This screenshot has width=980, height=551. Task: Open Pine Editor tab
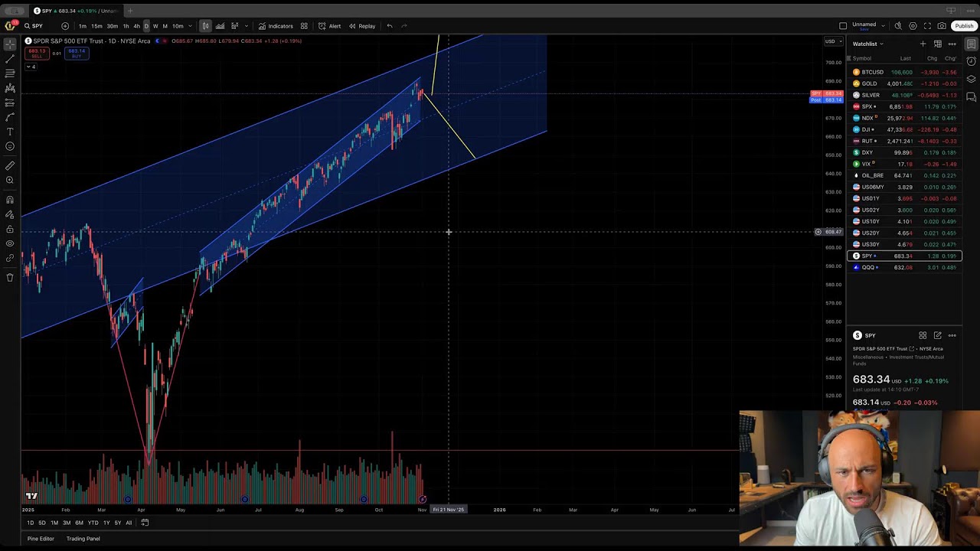click(41, 539)
